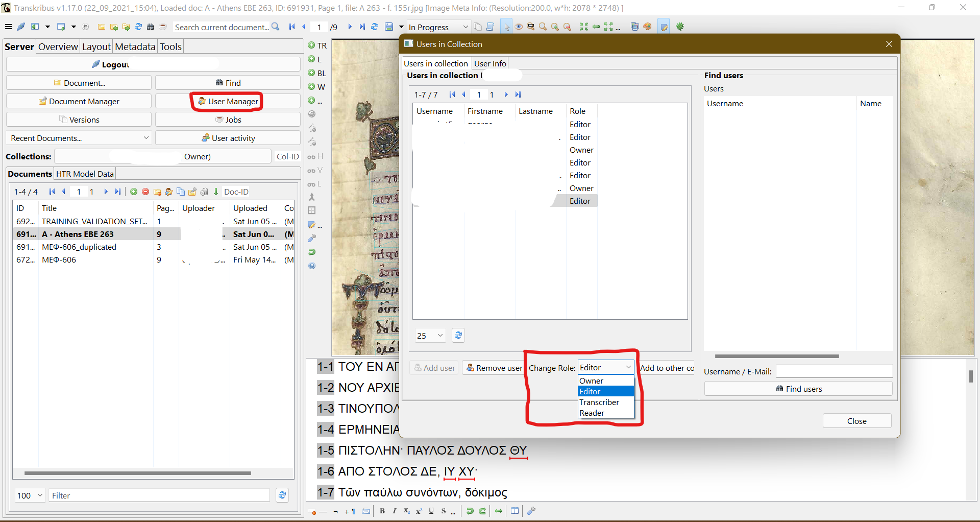Click the redo green arrow in bottom toolbar
980x522 pixels.
(482, 511)
